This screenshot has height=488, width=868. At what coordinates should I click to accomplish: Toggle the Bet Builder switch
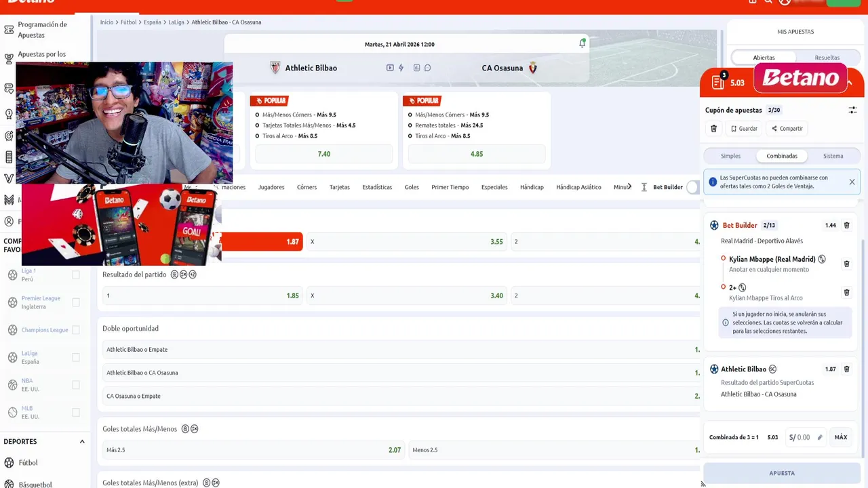click(692, 187)
